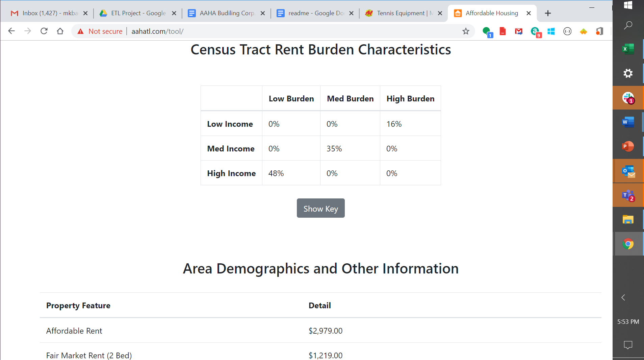Click the Low Burden column header
This screenshot has width=644, height=360.
coord(291,99)
